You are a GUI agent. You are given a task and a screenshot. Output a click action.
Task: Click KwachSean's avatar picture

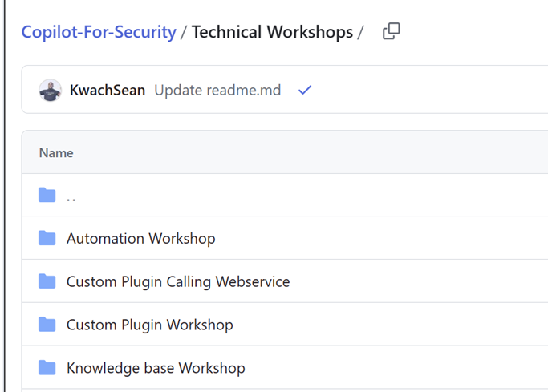50,91
